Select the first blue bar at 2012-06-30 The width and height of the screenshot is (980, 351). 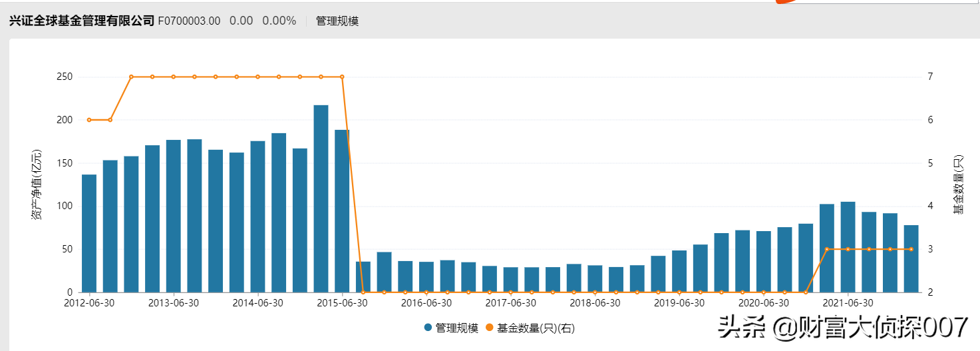coord(89,233)
